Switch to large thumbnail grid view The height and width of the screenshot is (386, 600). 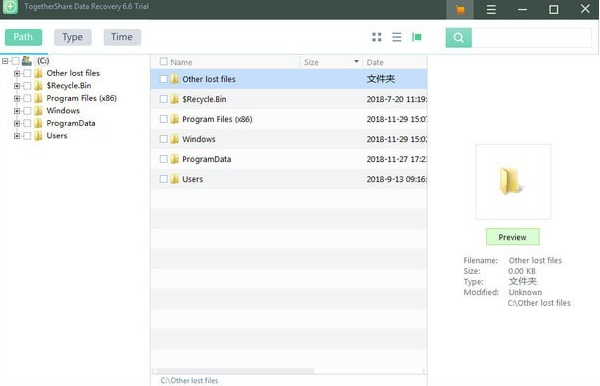pos(377,37)
